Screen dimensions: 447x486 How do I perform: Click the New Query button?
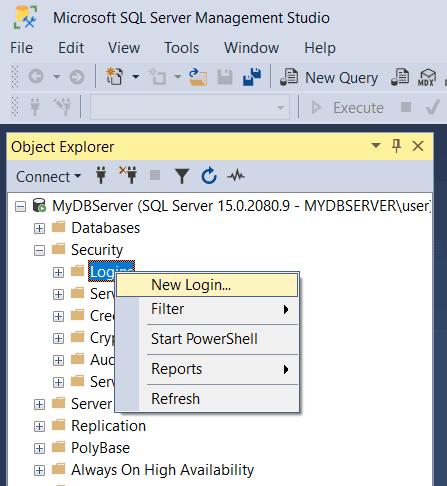[328, 77]
